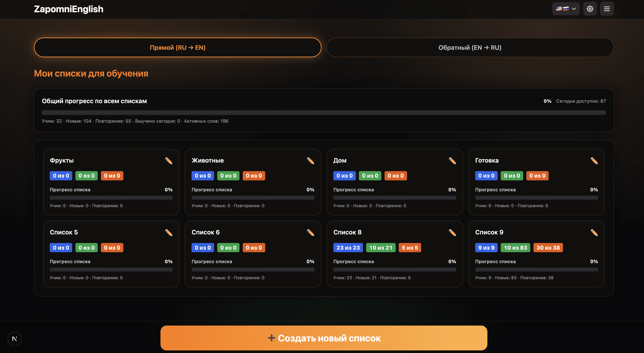Edit the Фрукты list via pencil icon
This screenshot has height=353, width=644.
(169, 161)
